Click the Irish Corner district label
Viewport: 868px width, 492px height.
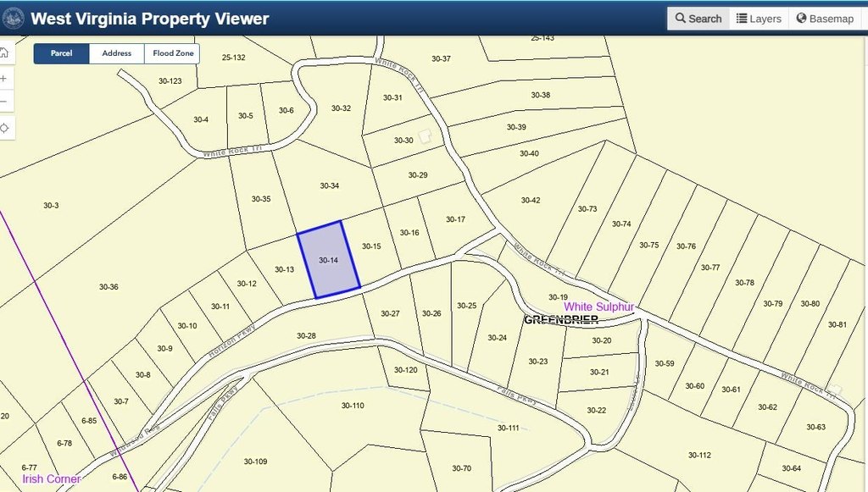[52, 478]
